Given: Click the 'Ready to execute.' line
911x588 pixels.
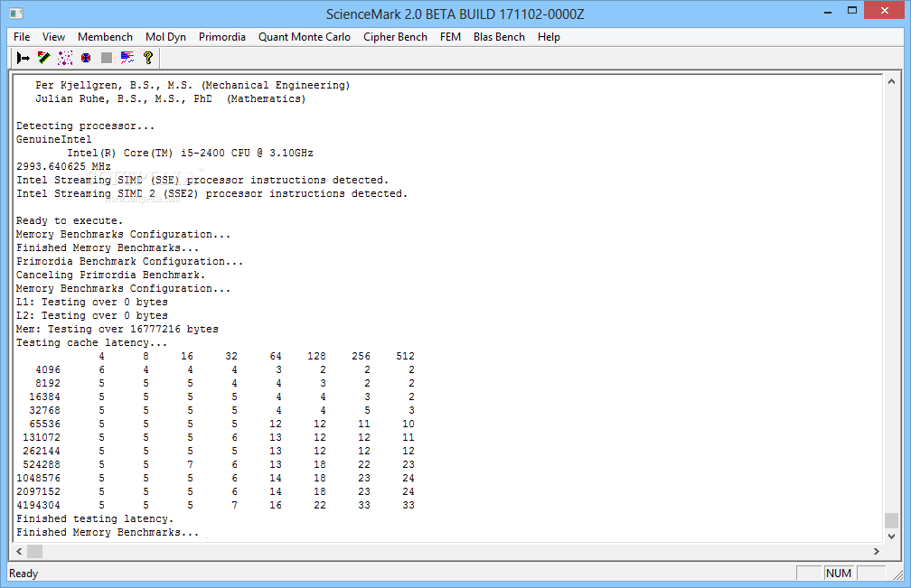Looking at the screenshot, I should tap(70, 220).
